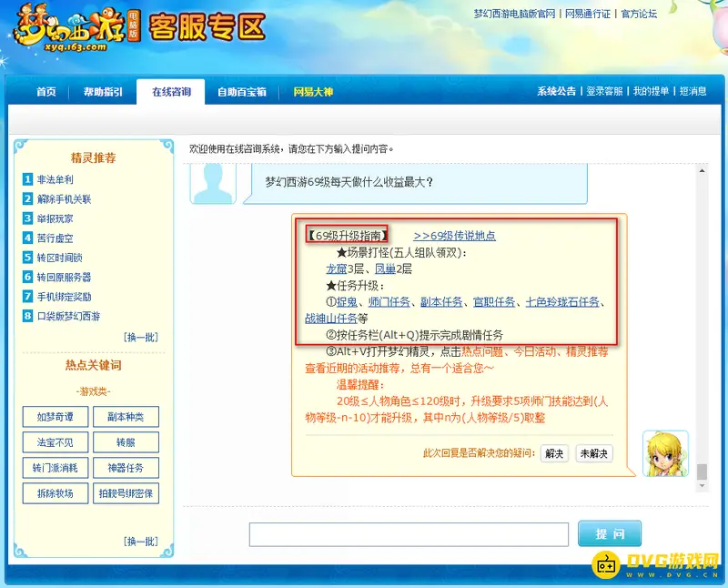Open the >>69级传说地点 link
The image size is (728, 588).
(x=454, y=236)
